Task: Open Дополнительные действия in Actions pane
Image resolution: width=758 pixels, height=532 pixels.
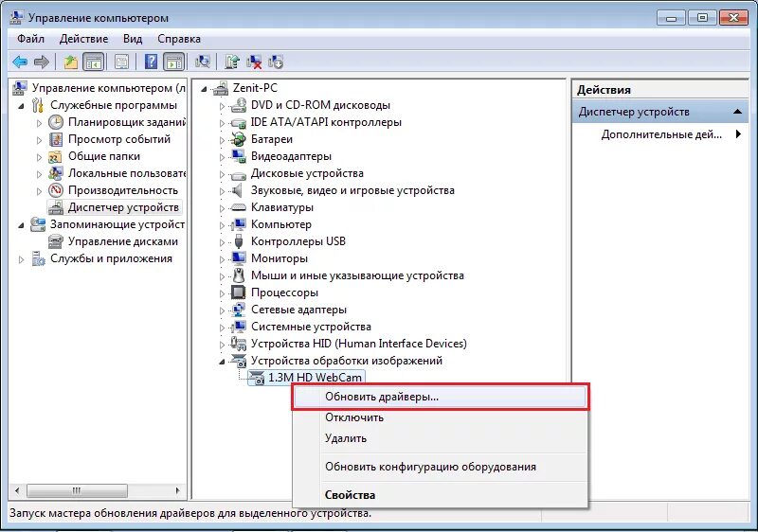Action: pyautogui.click(x=660, y=134)
